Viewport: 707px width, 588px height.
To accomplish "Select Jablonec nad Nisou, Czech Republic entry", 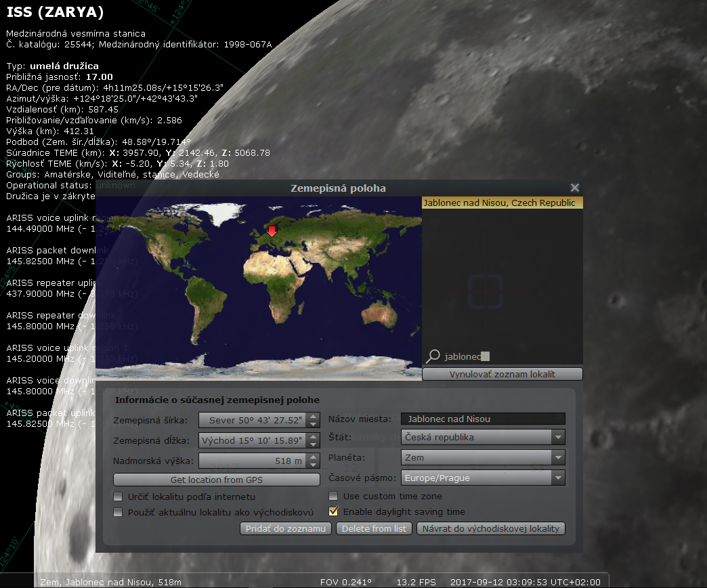I will 501,203.
